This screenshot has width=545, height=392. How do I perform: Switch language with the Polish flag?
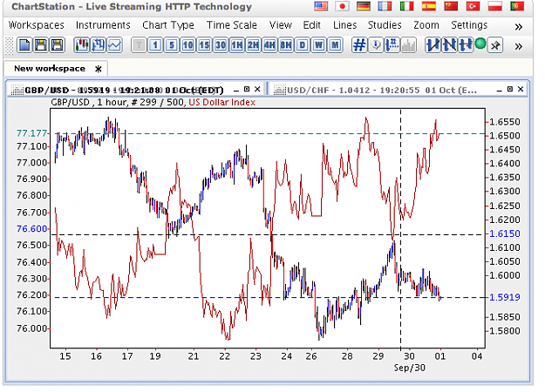495,6
